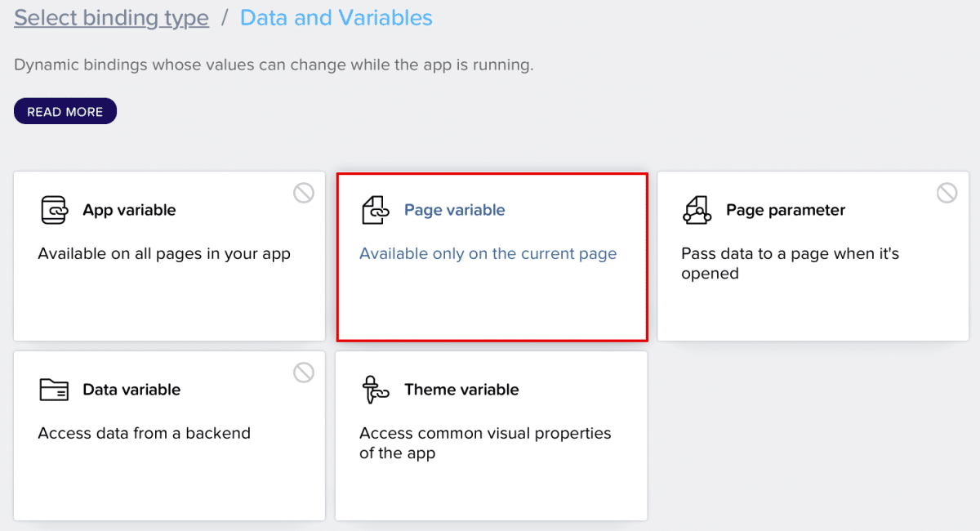This screenshot has height=531, width=980.
Task: Select the Page parameter title
Action: pos(786,210)
